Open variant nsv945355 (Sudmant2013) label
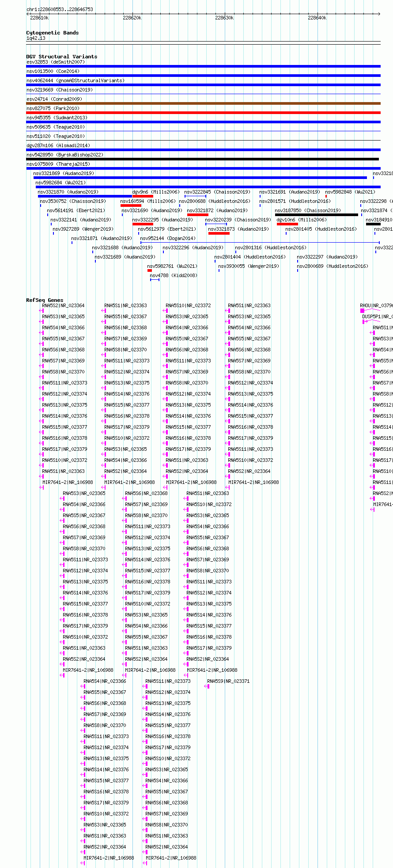 (x=57, y=118)
